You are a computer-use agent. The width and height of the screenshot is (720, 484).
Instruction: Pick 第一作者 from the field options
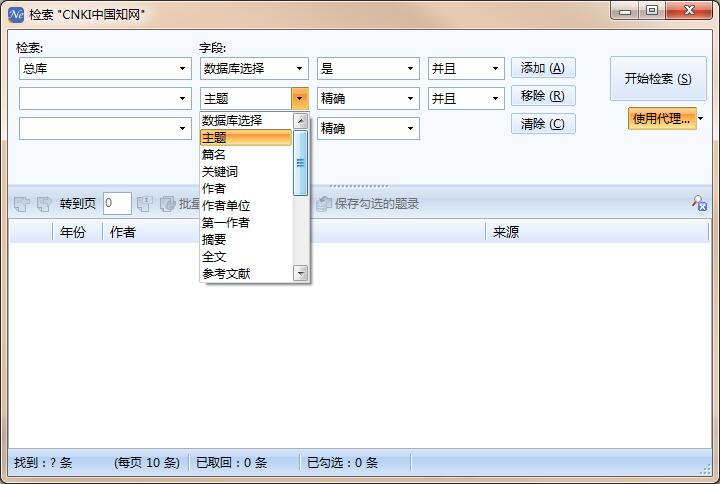tap(225, 222)
